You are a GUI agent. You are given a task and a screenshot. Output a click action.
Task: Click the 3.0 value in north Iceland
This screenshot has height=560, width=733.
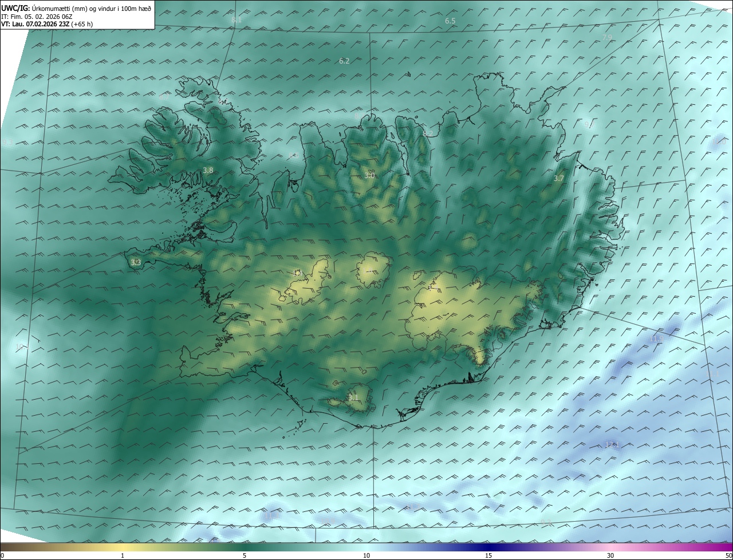[369, 175]
